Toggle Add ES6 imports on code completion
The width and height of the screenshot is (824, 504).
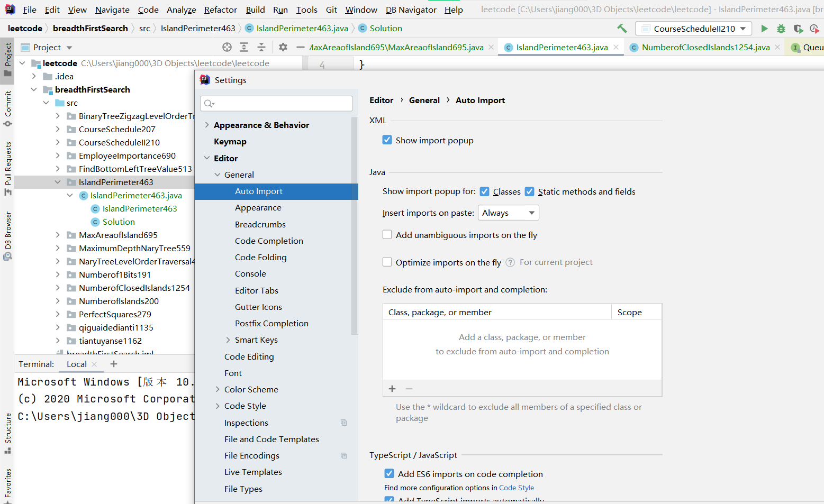click(390, 474)
